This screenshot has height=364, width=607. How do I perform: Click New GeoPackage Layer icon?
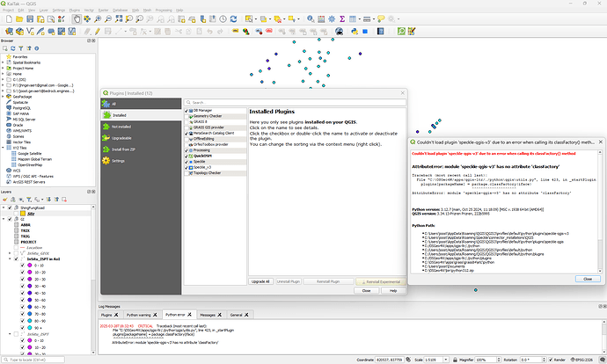click(x=19, y=32)
